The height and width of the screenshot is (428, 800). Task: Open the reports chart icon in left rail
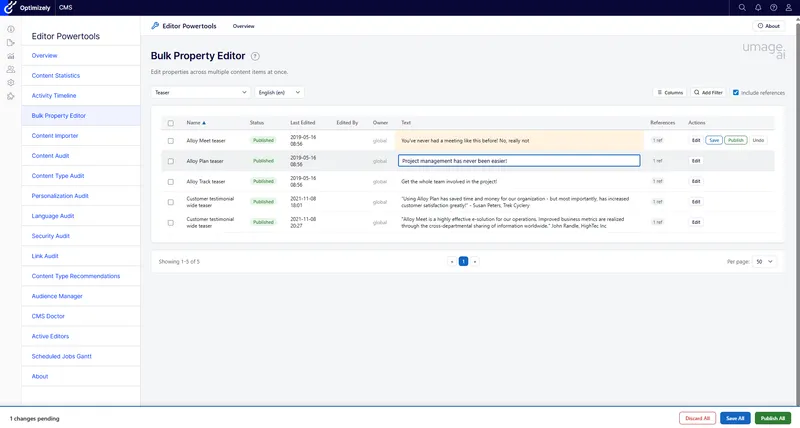pos(11,56)
